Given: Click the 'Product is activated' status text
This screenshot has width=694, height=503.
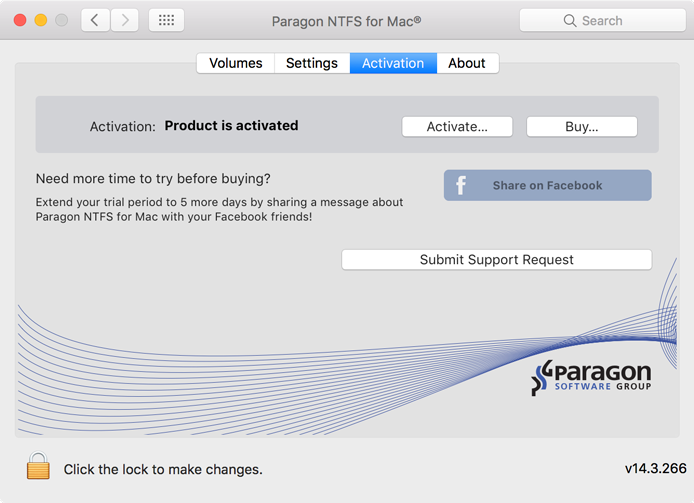Looking at the screenshot, I should 231,126.
